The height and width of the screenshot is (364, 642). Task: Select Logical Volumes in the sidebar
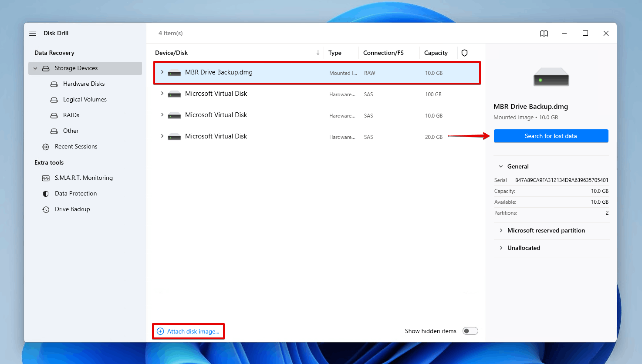(85, 100)
